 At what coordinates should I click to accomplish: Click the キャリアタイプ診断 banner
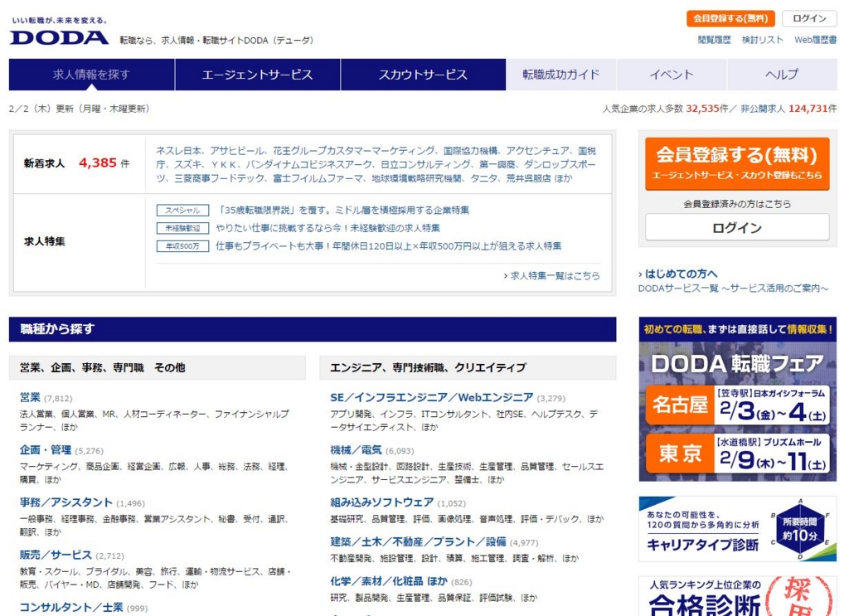(x=737, y=530)
